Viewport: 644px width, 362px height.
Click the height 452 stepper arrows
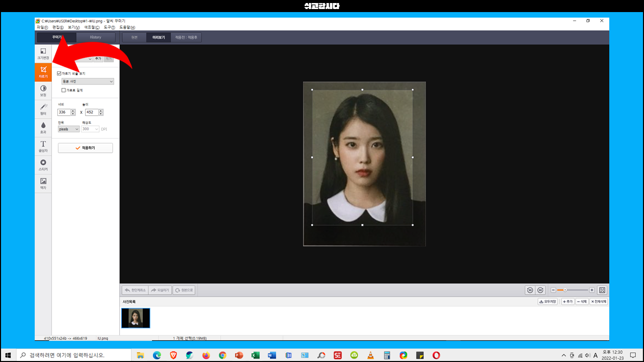coord(101,112)
